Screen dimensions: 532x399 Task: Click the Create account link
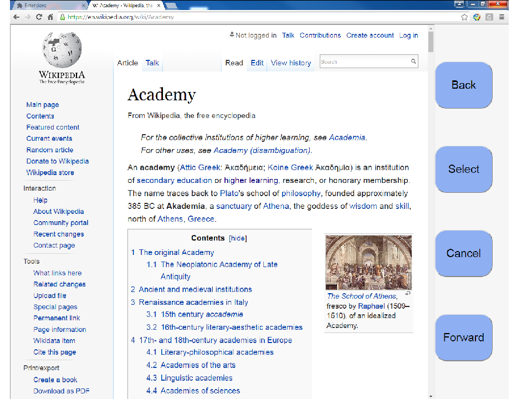pyautogui.click(x=370, y=35)
